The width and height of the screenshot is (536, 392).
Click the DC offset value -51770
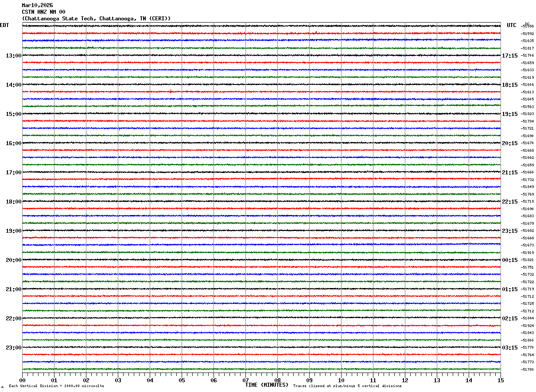point(528,348)
